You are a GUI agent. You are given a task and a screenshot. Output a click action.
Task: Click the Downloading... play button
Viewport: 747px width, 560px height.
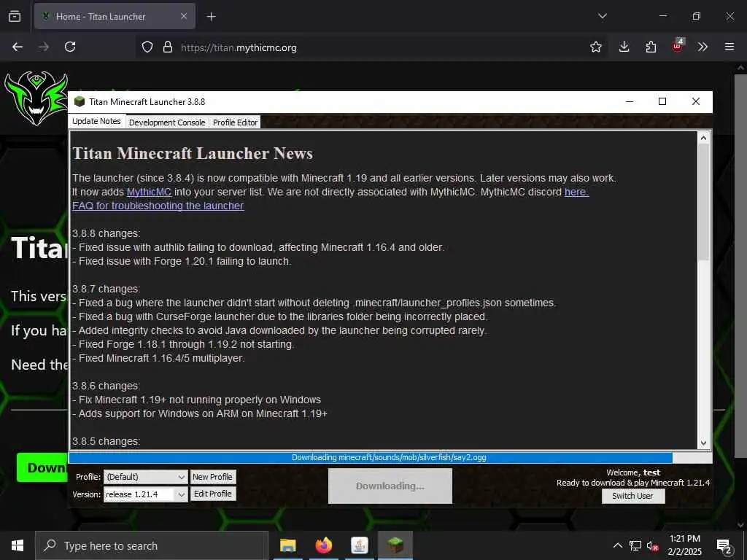point(390,486)
